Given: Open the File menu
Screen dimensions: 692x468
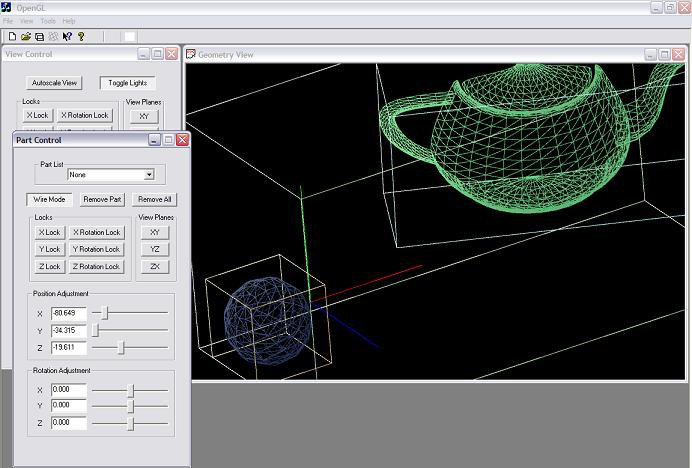Looking at the screenshot, I should [8, 21].
